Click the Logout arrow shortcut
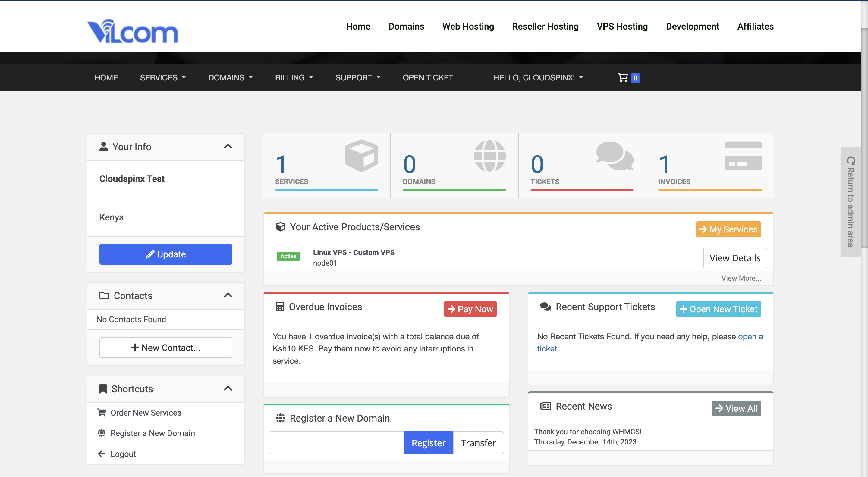The image size is (868, 477). tap(123, 454)
